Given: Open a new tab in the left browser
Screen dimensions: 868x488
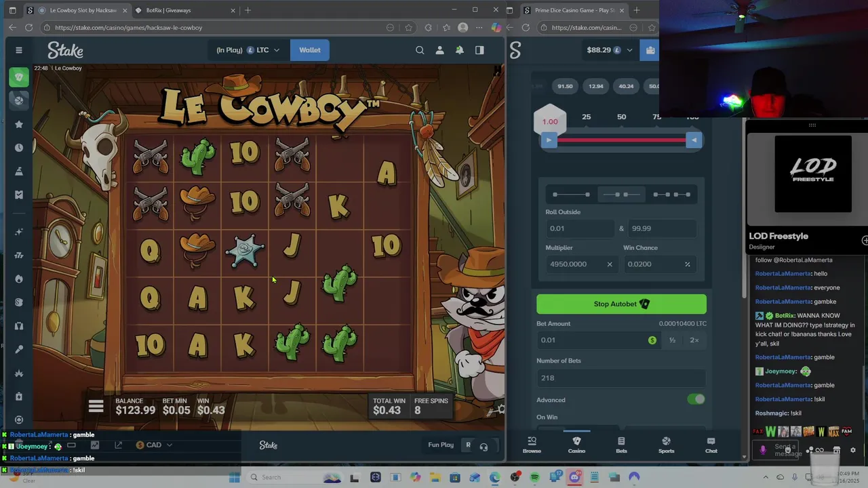Looking at the screenshot, I should tap(248, 10).
